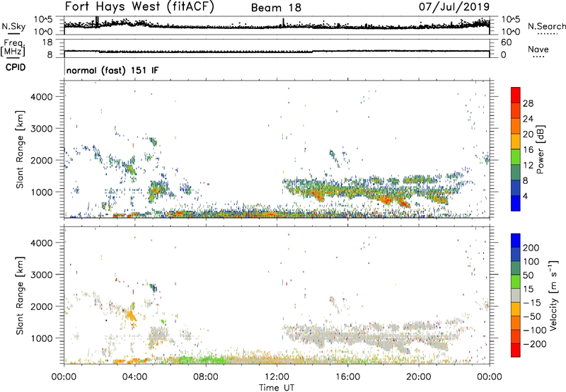The height and width of the screenshot is (392, 566).
Task: Click the "Time UT" axis title
Action: point(277,388)
